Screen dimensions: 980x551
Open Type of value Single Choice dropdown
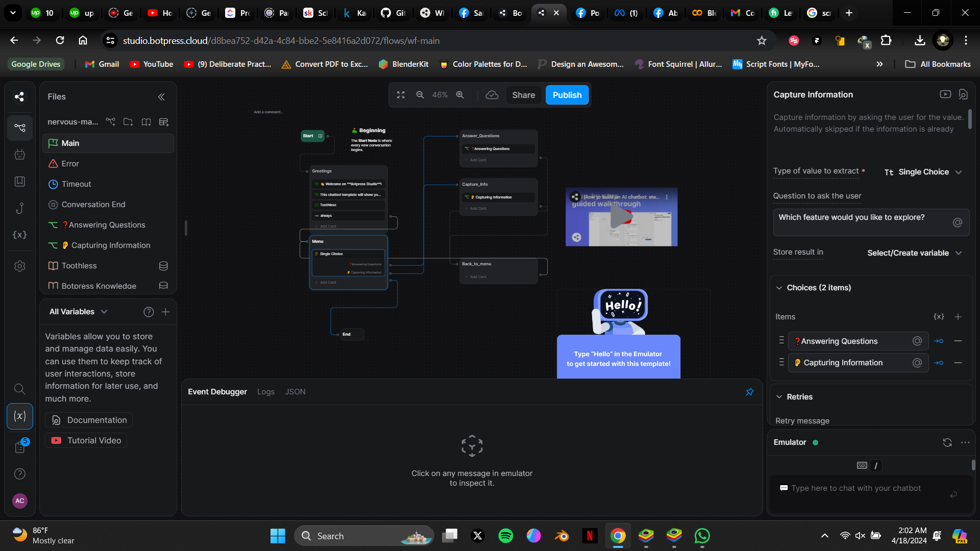(x=923, y=172)
